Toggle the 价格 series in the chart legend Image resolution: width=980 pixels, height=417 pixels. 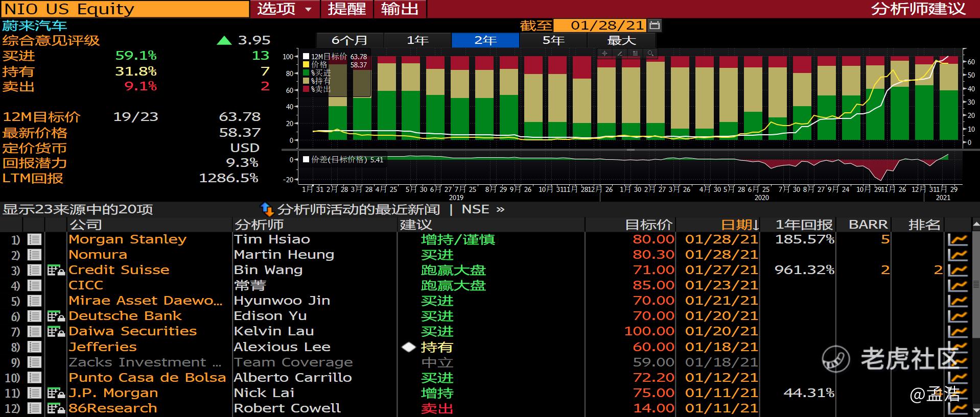[306, 65]
